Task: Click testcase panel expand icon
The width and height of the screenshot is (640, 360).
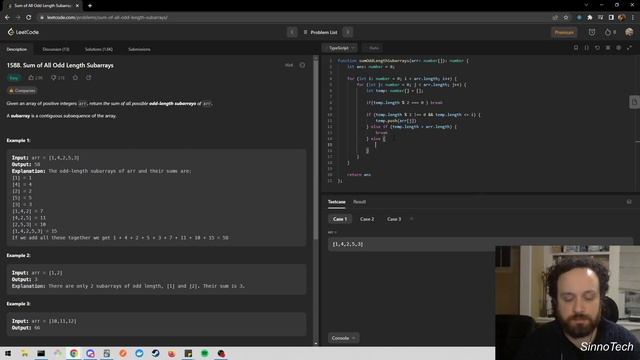Action: 629,202
